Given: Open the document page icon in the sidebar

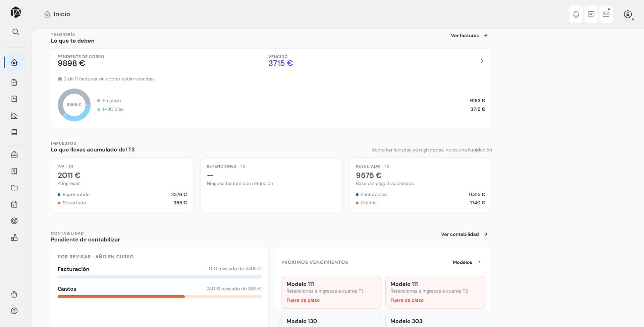Looking at the screenshot, I should 14,82.
